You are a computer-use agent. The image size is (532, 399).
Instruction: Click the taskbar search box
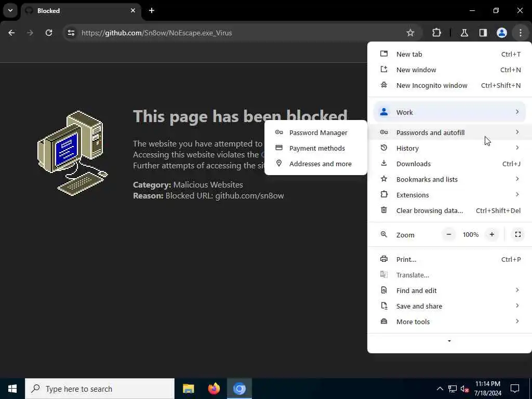tap(100, 389)
